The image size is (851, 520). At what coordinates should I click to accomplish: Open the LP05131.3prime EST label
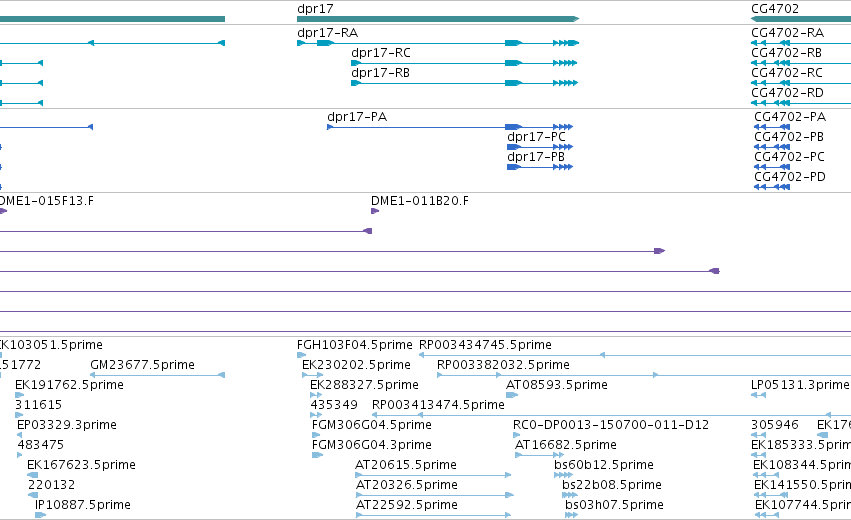(800, 385)
